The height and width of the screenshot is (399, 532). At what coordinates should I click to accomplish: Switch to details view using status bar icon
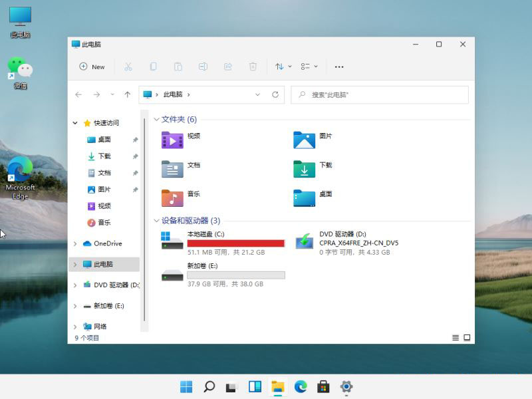[455, 338]
